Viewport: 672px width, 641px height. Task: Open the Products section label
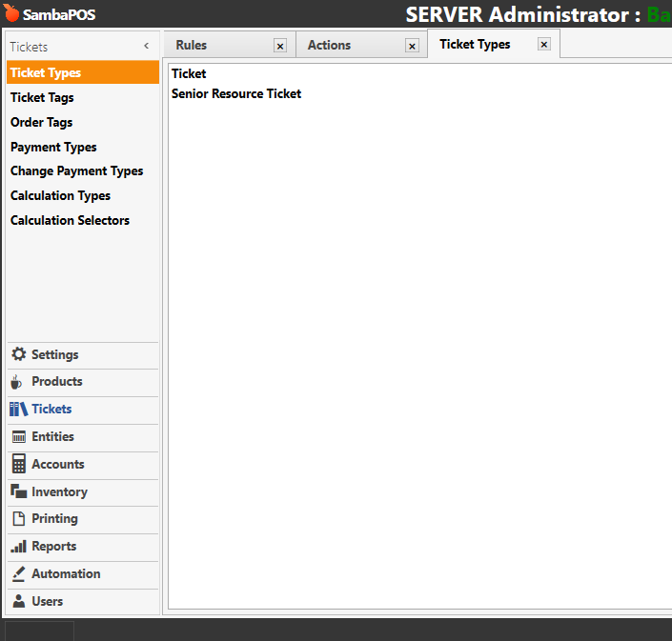coord(57,381)
